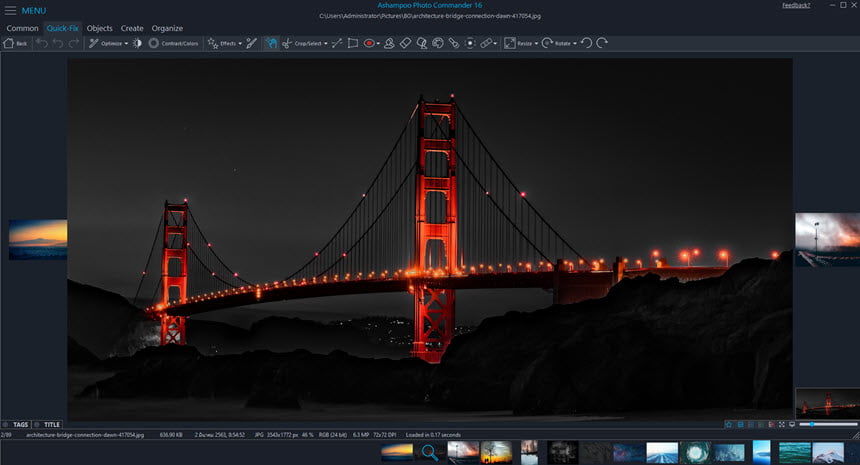860x465 pixels.
Task: Open Contrast/Colors adjustment
Action: pyautogui.click(x=173, y=43)
